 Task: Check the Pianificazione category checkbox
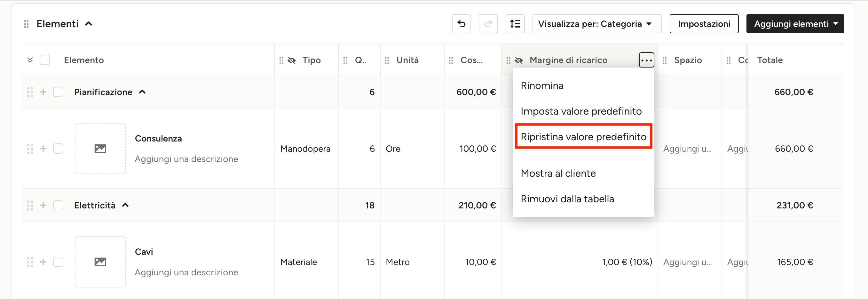tap(58, 92)
